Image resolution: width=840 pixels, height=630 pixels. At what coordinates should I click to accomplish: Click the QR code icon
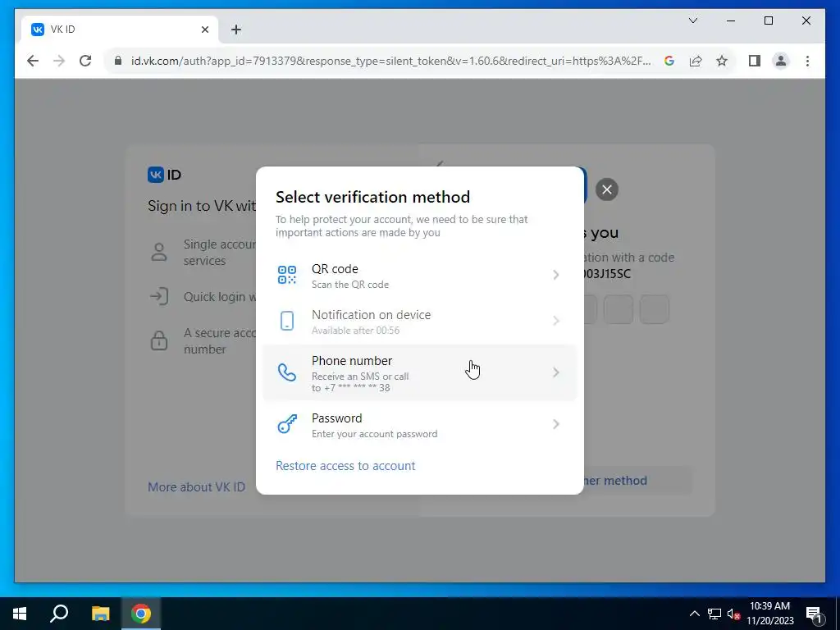(x=287, y=275)
